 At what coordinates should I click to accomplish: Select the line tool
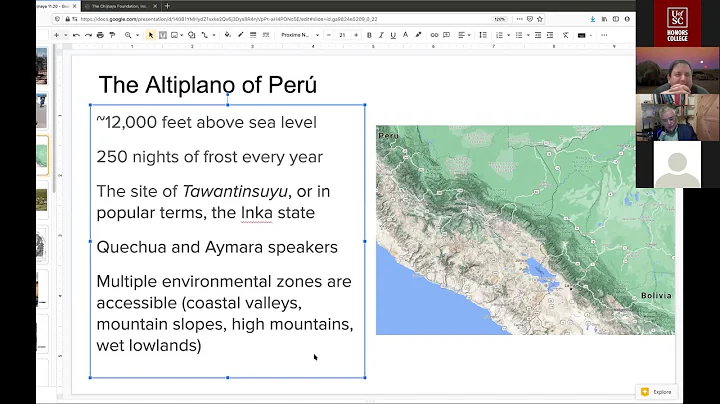coord(205,35)
